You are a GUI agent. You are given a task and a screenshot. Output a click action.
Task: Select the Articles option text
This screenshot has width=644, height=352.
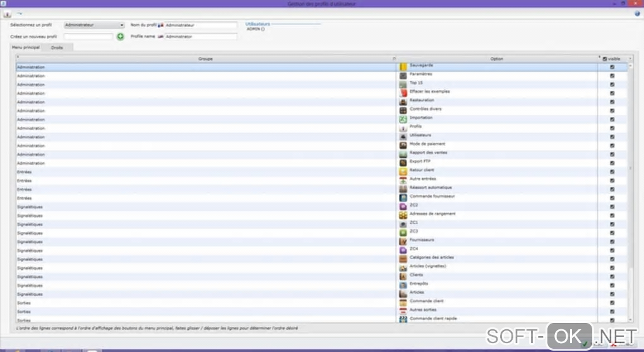point(417,292)
